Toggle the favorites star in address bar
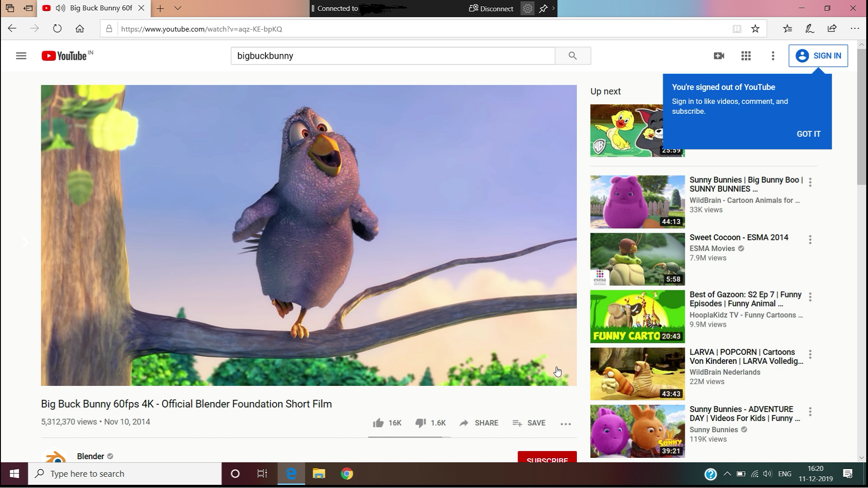 (x=755, y=28)
